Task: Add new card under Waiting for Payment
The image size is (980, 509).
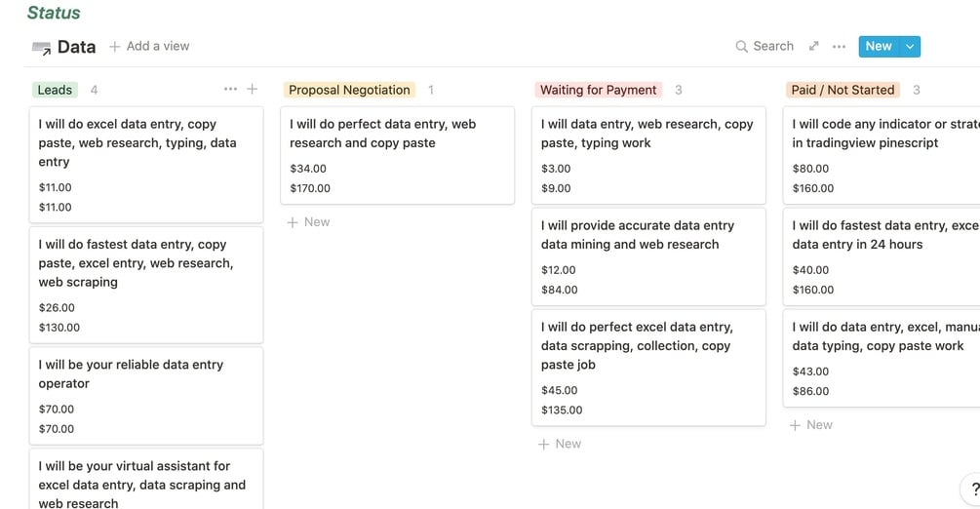Action: pos(561,444)
